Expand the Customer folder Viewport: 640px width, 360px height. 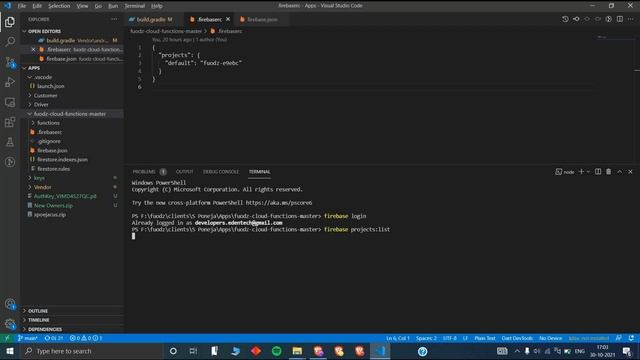[30, 95]
